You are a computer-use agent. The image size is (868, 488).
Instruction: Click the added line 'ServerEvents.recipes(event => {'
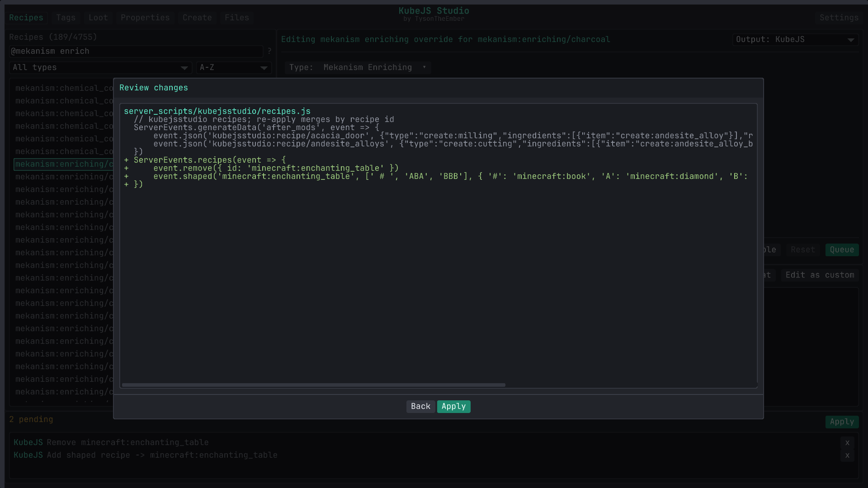(x=210, y=160)
